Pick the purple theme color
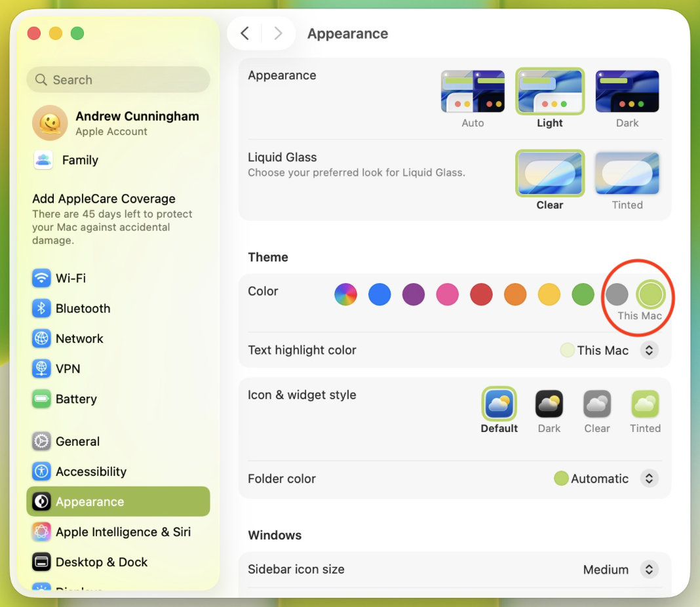This screenshot has height=607, width=700. (x=414, y=294)
